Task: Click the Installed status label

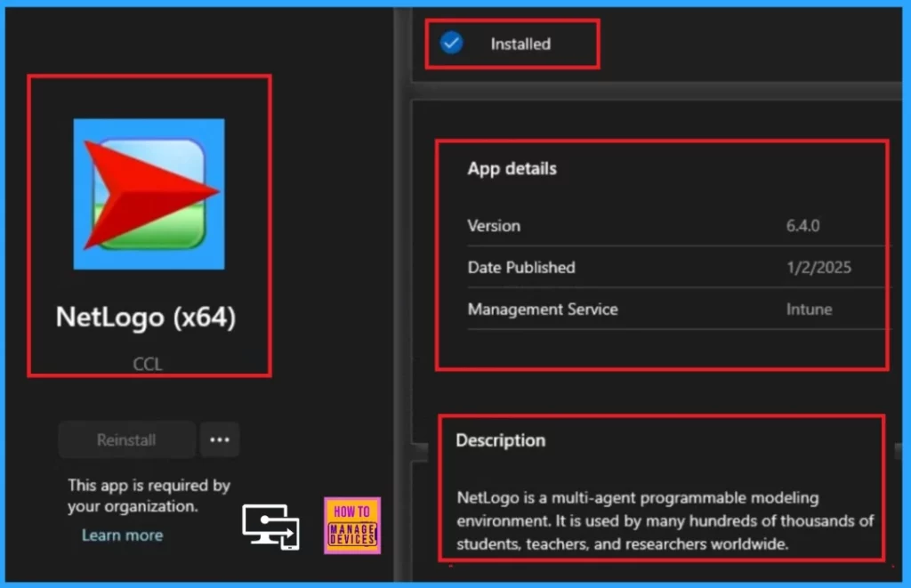Action: tap(520, 44)
